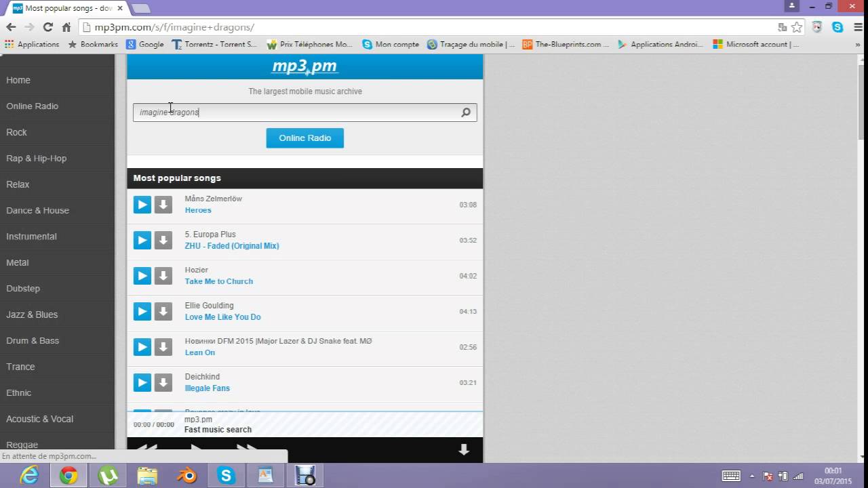Image resolution: width=868 pixels, height=488 pixels.
Task: Open Online Radio sidebar entry
Action: coord(33,106)
